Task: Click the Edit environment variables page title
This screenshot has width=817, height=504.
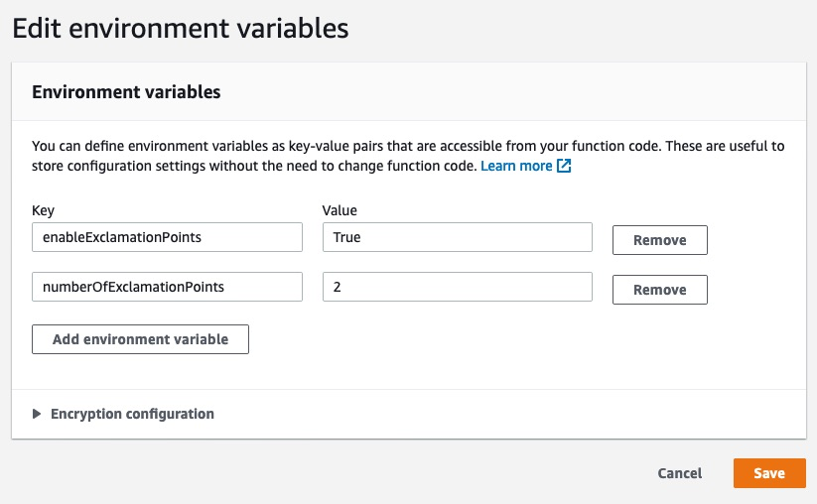Action: (x=181, y=28)
